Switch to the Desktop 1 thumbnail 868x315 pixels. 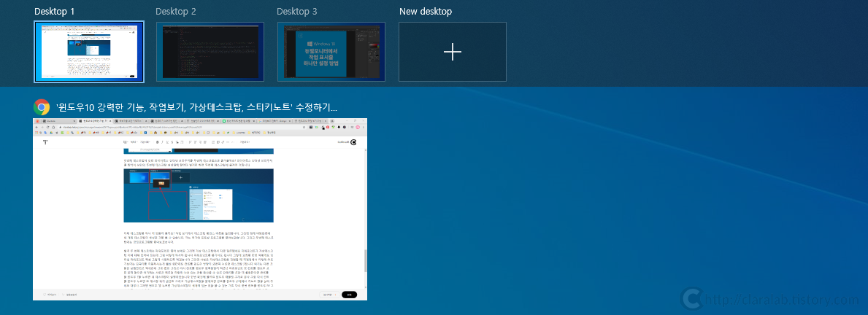(x=89, y=52)
